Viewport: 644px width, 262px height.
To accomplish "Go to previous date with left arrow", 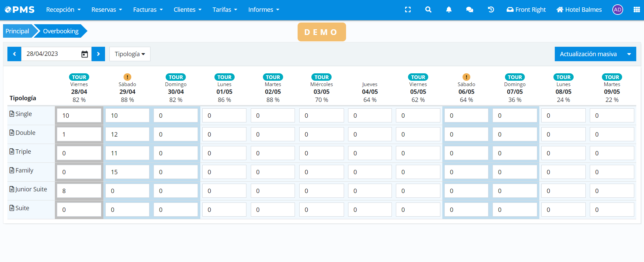I will (x=14, y=54).
